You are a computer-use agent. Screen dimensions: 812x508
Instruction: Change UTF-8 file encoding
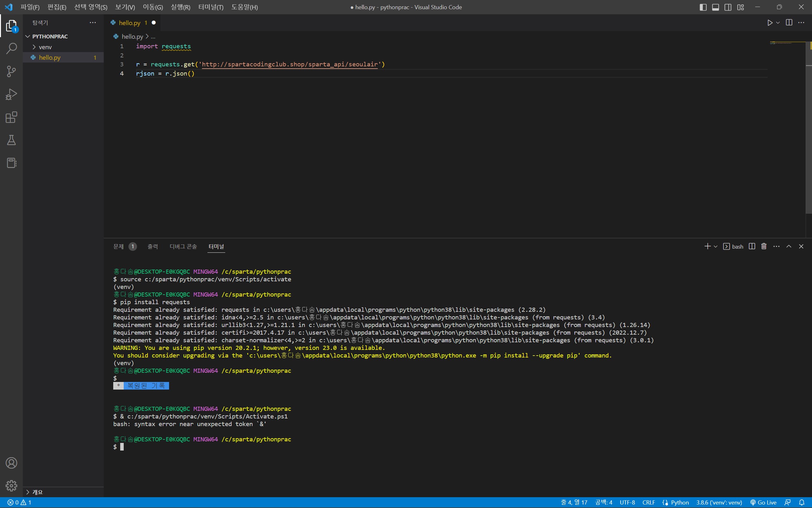click(x=627, y=502)
